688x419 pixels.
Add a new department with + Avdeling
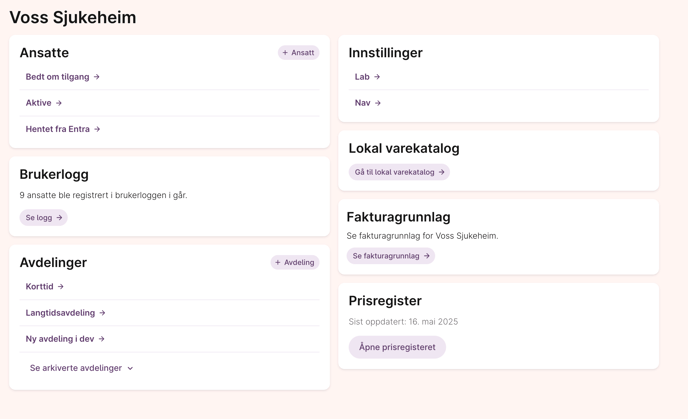(x=295, y=263)
